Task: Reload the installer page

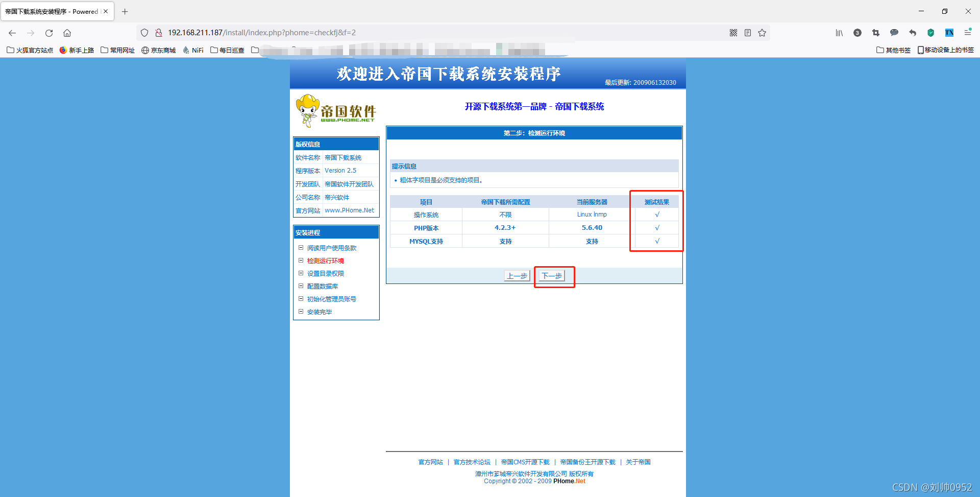Action: tap(49, 33)
